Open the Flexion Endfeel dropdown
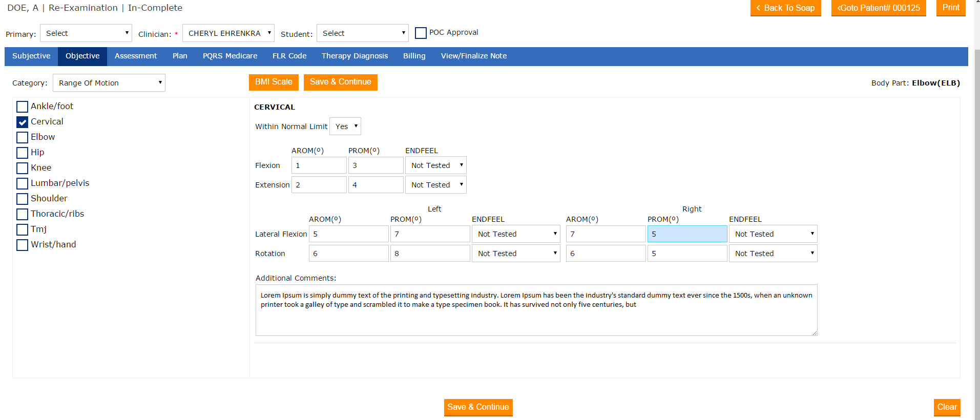 tap(435, 165)
